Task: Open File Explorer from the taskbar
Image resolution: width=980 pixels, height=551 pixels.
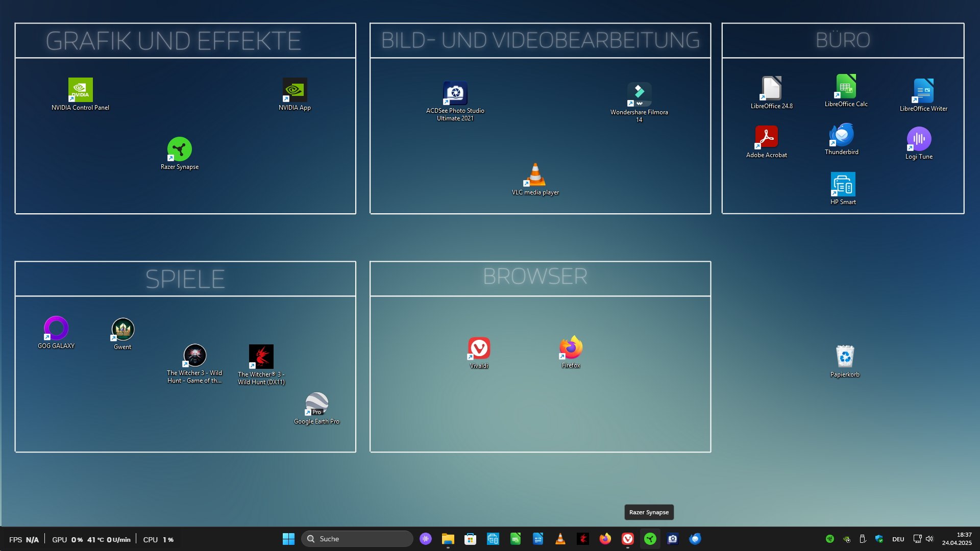Action: [x=448, y=539]
